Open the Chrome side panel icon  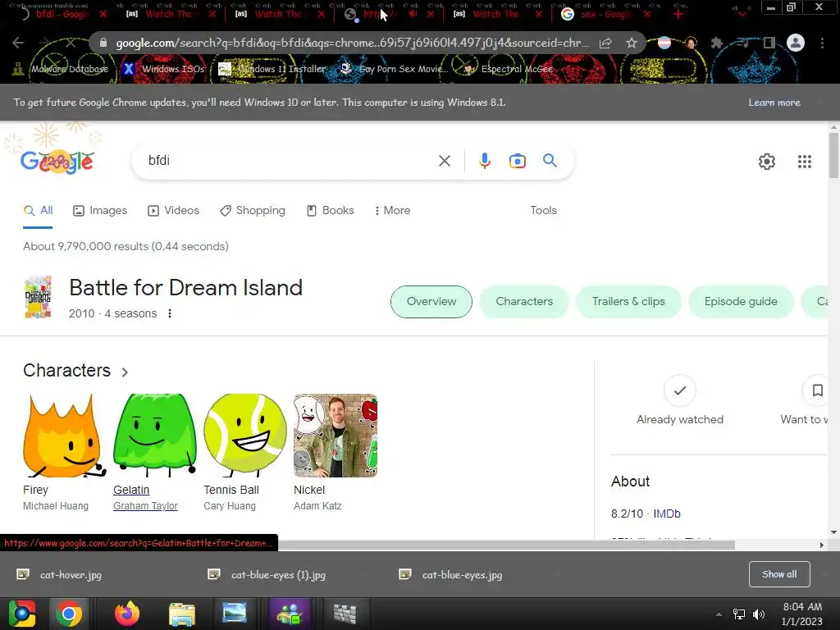769,43
